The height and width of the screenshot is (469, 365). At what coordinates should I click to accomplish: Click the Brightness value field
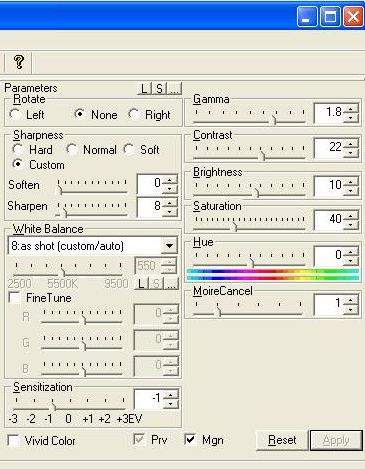329,186
